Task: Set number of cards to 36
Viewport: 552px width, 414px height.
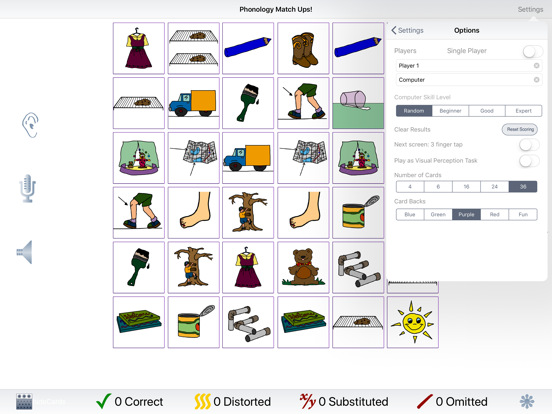Action: click(523, 187)
